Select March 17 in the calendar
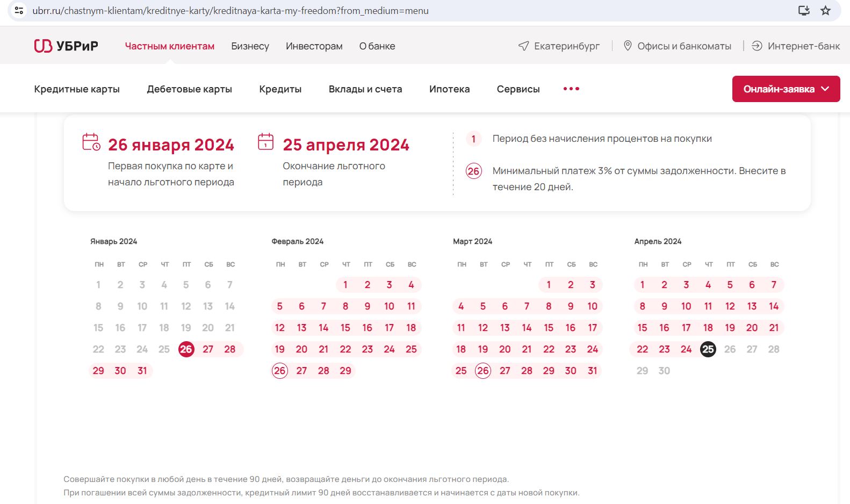 tap(593, 328)
